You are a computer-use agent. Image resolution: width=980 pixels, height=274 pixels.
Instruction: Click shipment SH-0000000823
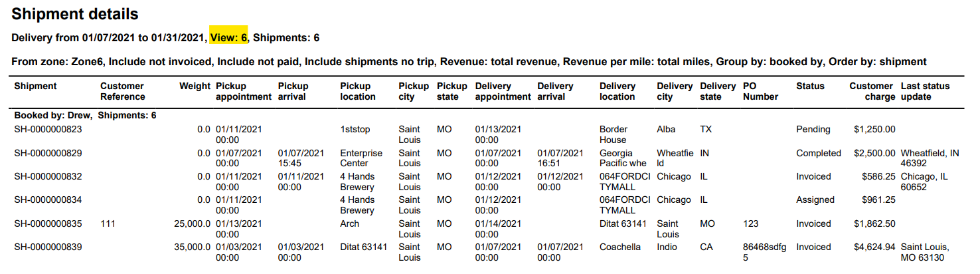[x=48, y=129]
